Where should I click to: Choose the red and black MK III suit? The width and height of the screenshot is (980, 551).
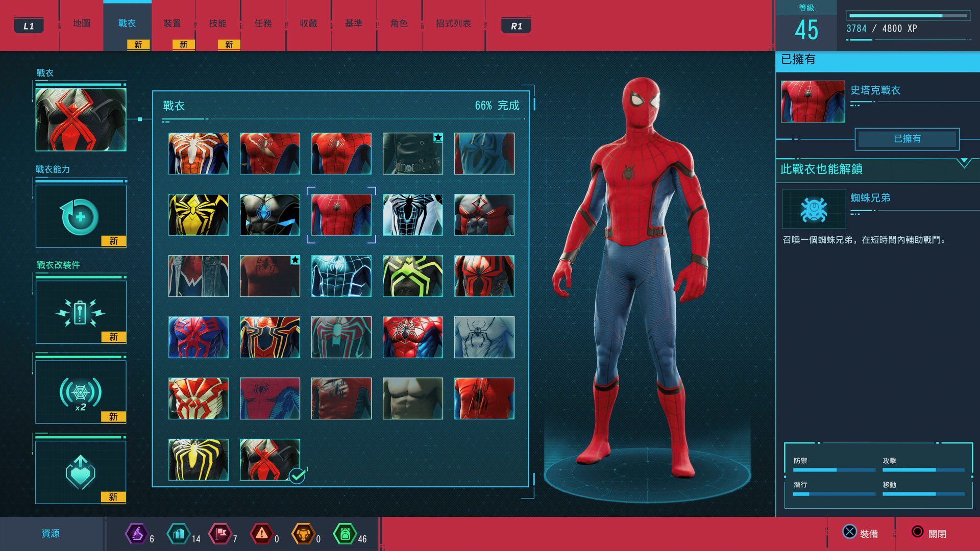tap(484, 276)
